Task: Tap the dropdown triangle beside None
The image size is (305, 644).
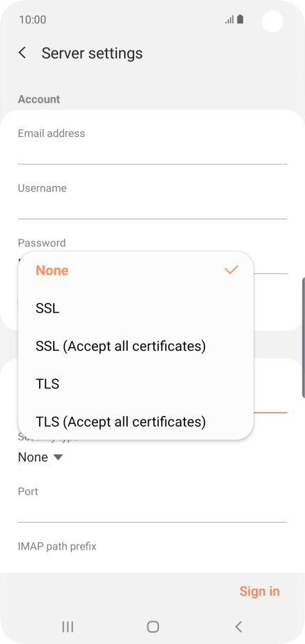Action: 58,457
